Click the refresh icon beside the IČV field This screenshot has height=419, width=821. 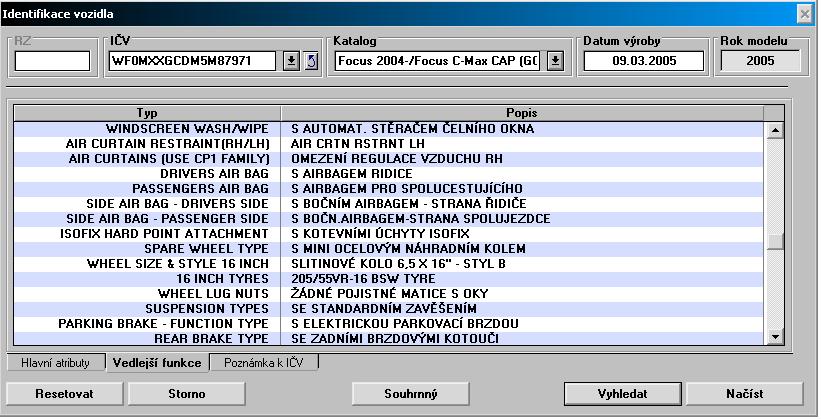tap(309, 61)
